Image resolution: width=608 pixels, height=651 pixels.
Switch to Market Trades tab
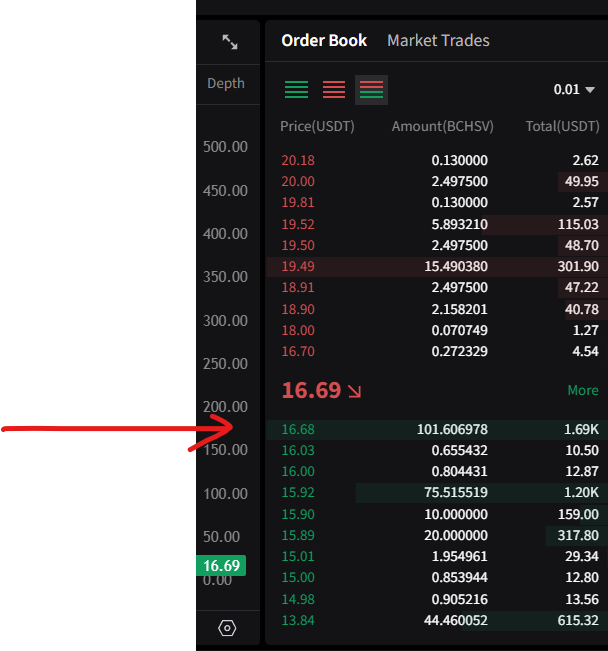click(438, 41)
